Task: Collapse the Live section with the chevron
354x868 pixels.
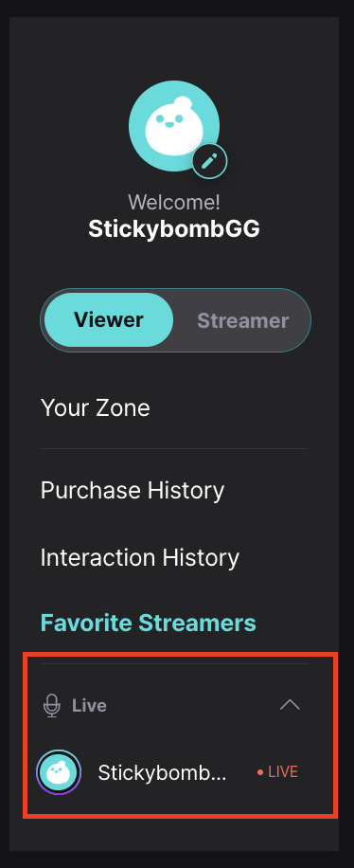Action: coord(290,705)
